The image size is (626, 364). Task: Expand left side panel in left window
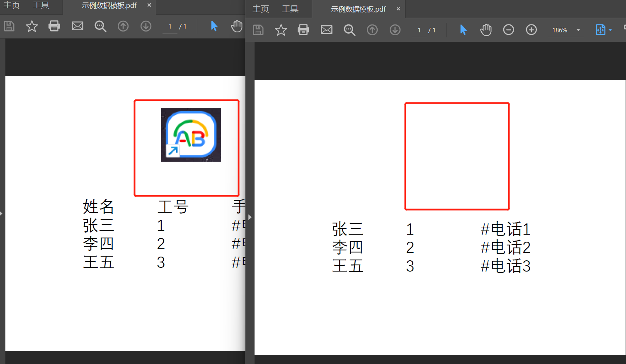point(1,214)
